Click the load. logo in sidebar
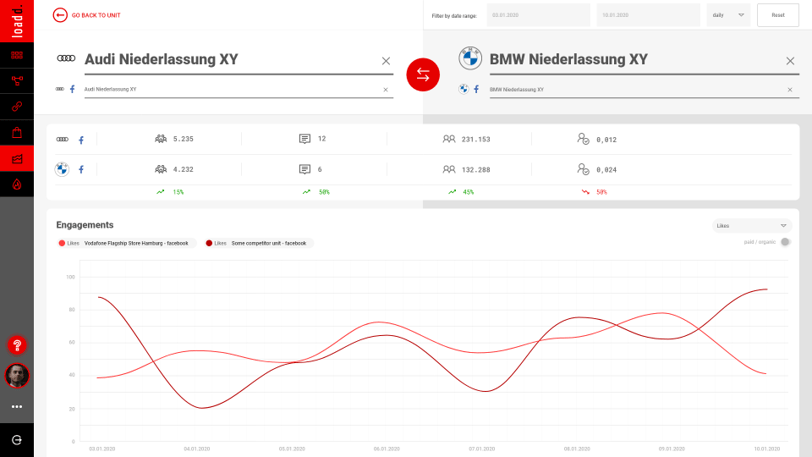 (17, 21)
